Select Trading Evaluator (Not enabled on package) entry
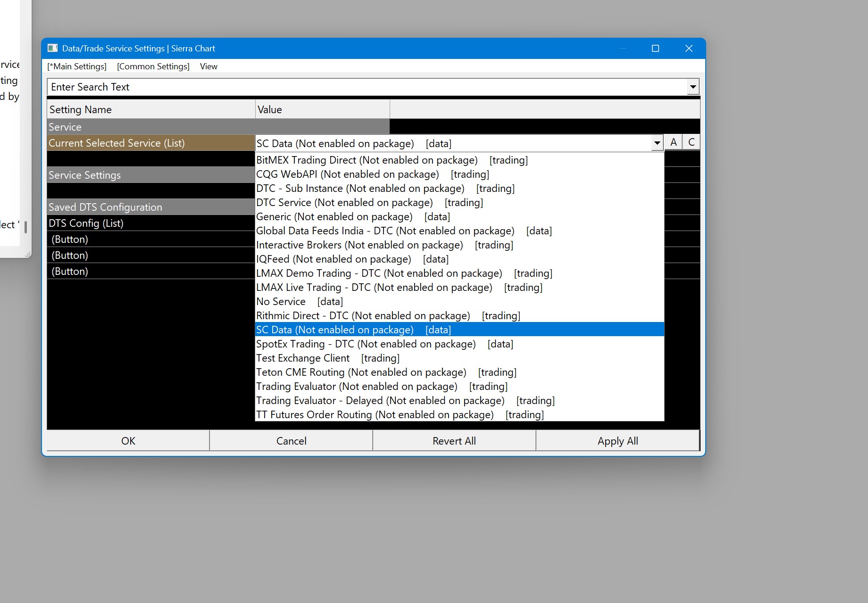 pos(459,386)
